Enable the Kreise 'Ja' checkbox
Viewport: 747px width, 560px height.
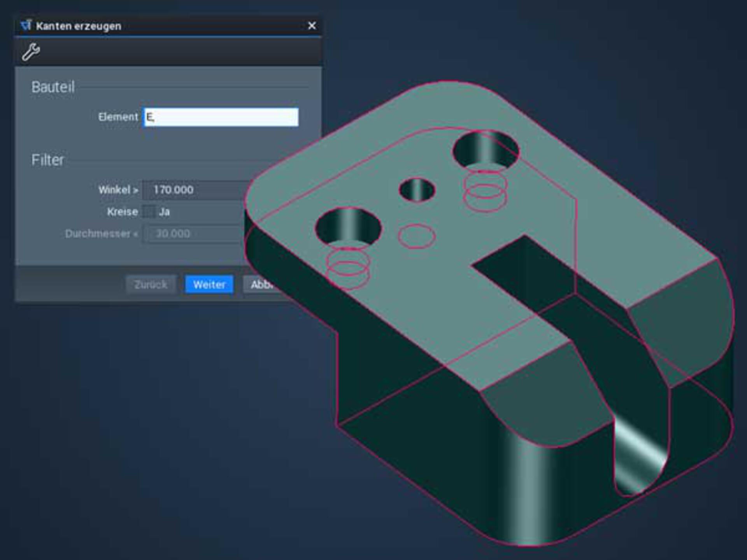(x=149, y=212)
